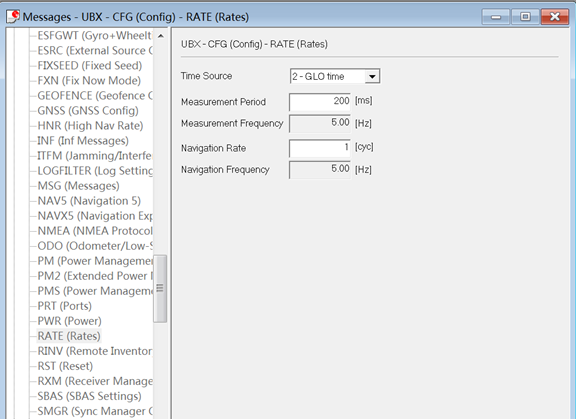Click the Navigation Rate input field
This screenshot has width=577, height=420.
[320, 148]
